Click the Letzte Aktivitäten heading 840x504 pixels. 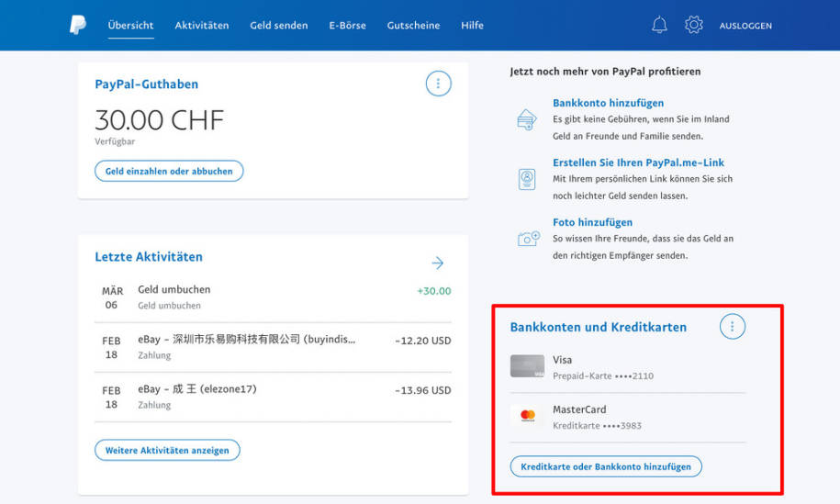[x=149, y=256]
